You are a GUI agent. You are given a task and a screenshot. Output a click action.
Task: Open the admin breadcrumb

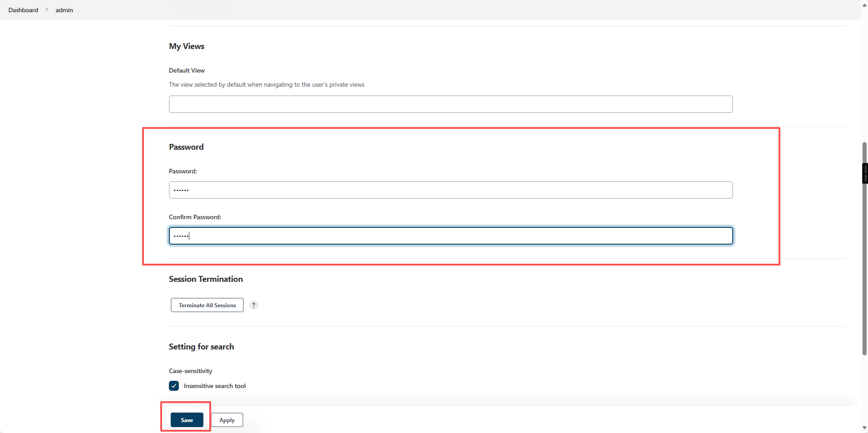pos(64,10)
